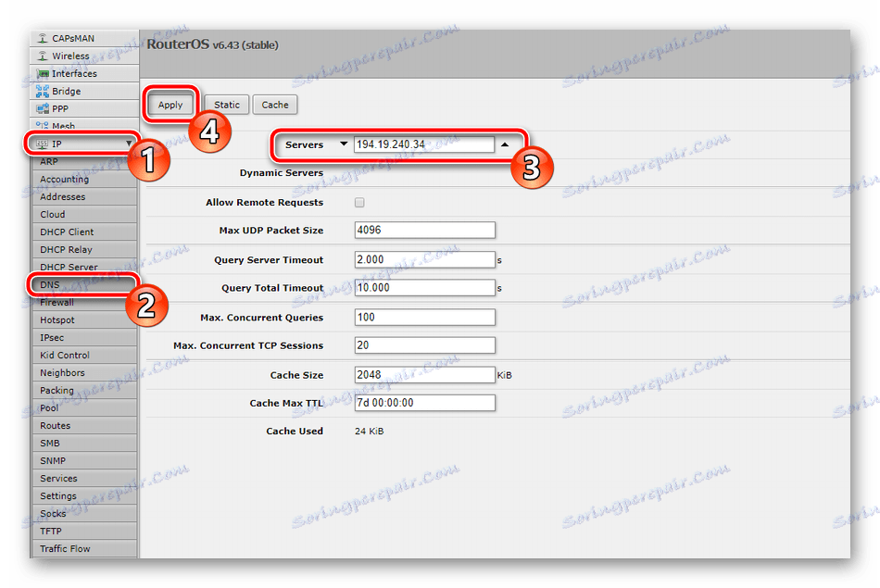Select ARP under IP
Viewport: 880px width, 588px height.
tap(84, 162)
